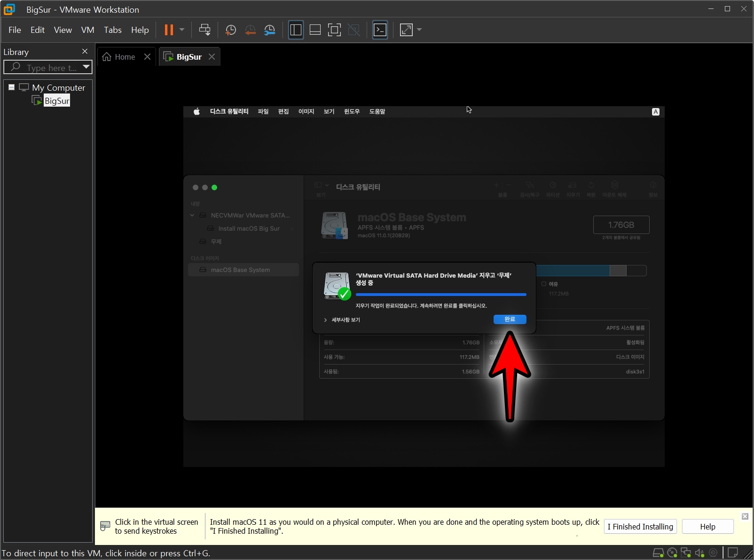The width and height of the screenshot is (754, 560).
Task: Click the erase progress bar
Action: (x=441, y=295)
